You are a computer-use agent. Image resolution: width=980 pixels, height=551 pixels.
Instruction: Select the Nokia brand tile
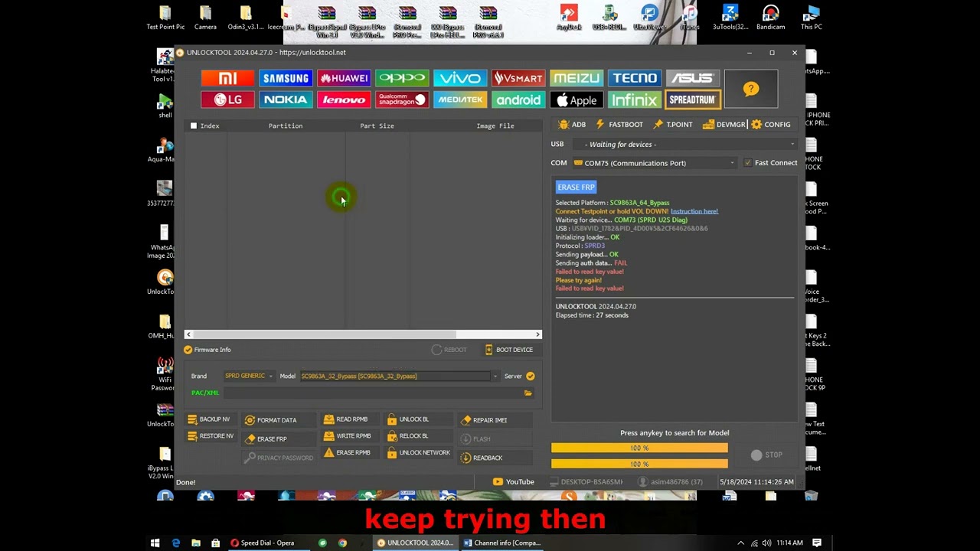(286, 99)
